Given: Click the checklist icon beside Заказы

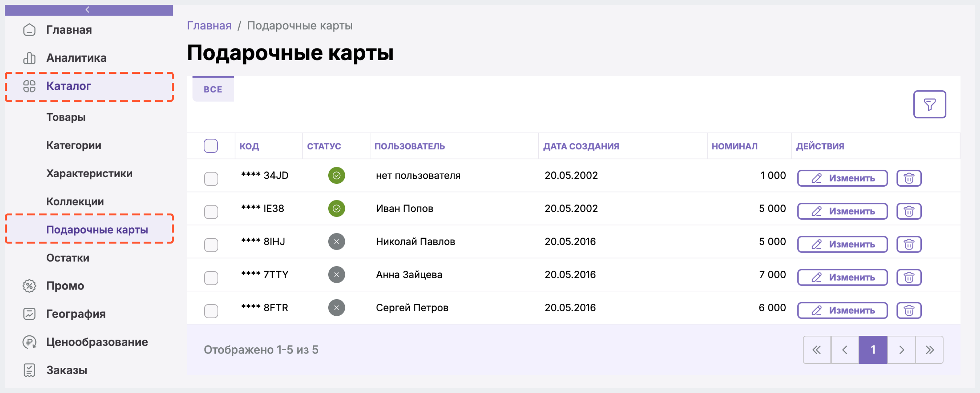Looking at the screenshot, I should [29, 370].
